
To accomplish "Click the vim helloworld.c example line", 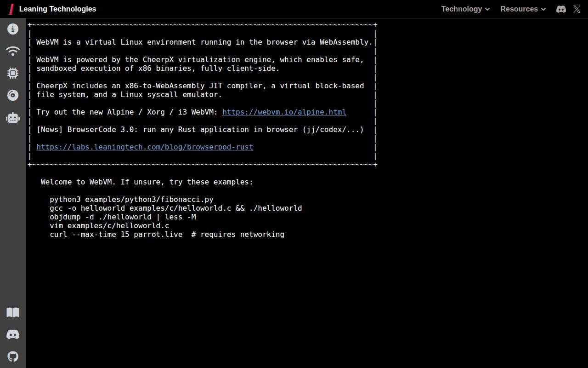I will (x=109, y=225).
